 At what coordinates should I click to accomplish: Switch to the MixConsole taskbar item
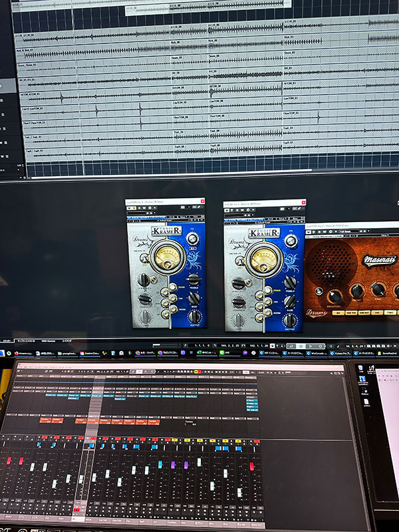[315, 353]
